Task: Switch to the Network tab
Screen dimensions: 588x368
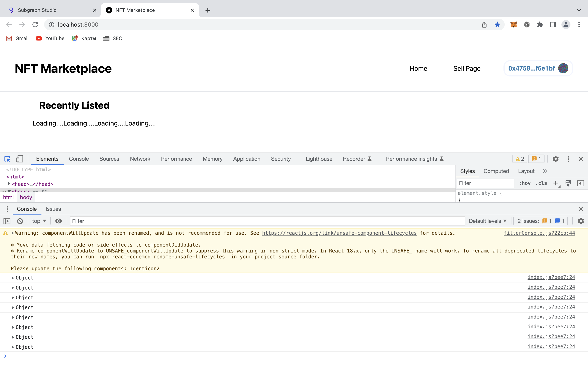Action: [x=140, y=159]
